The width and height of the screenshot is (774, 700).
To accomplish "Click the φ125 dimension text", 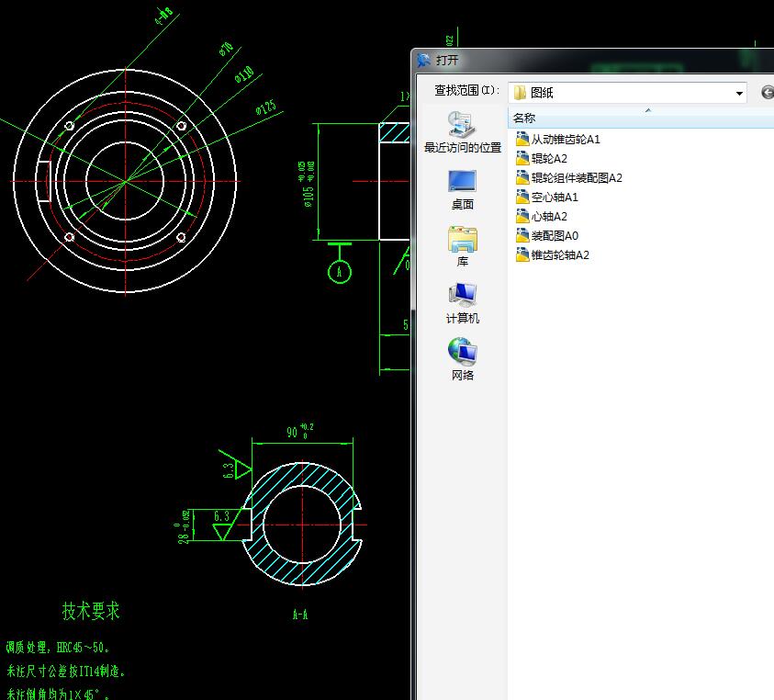I will click(x=266, y=107).
